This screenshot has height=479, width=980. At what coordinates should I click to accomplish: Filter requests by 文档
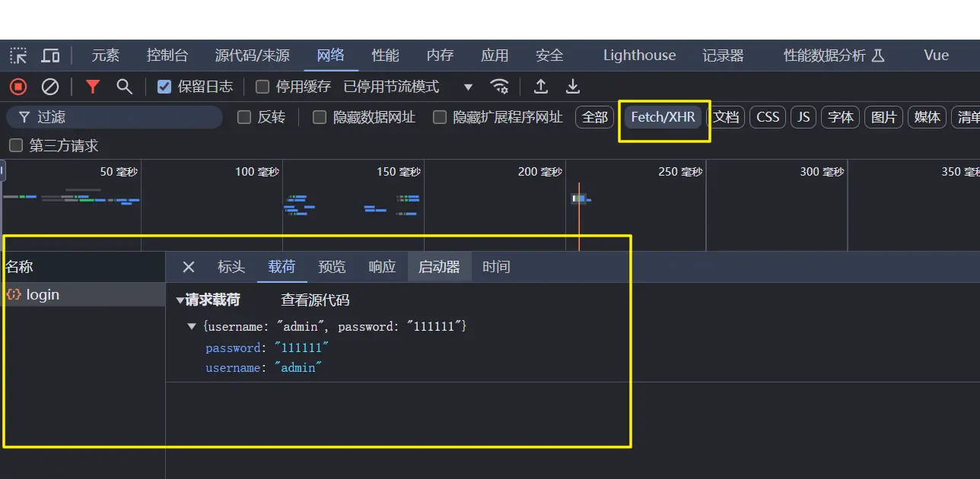click(727, 117)
